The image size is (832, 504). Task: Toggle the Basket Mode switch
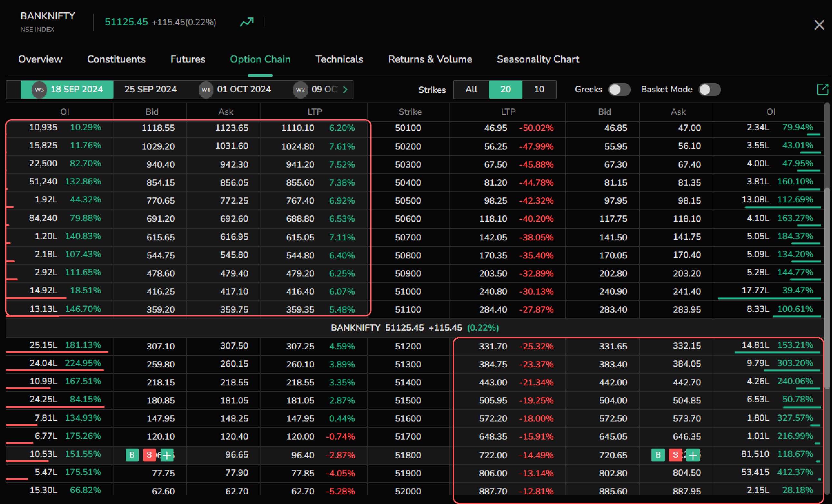709,89
